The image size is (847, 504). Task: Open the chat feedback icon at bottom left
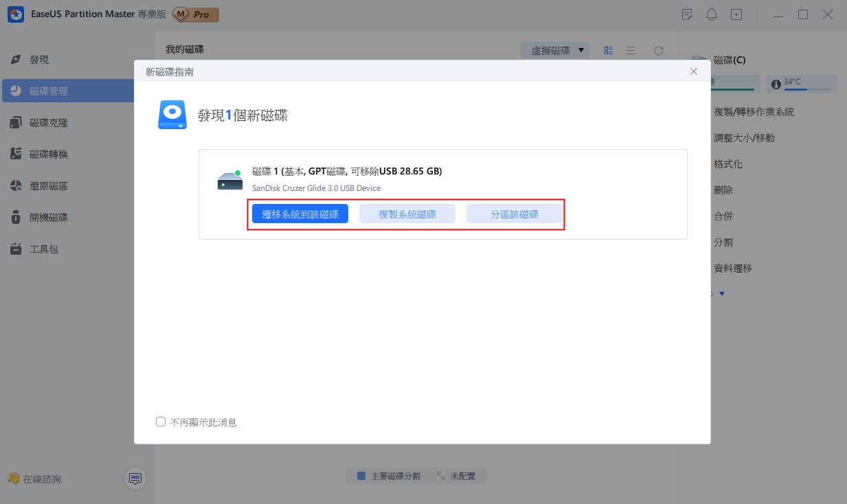point(135,479)
